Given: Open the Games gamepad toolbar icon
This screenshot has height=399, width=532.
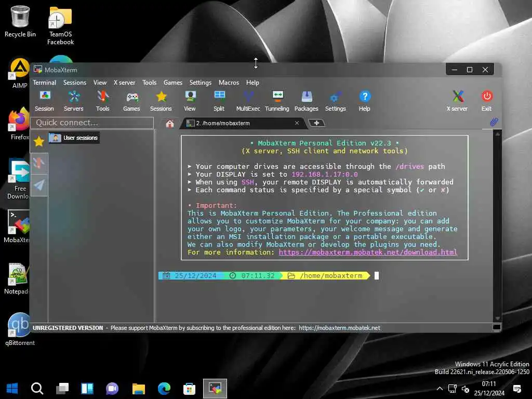Looking at the screenshot, I should click(x=131, y=101).
